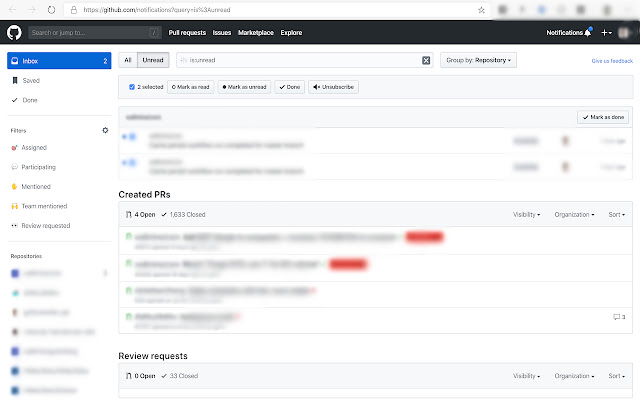Toggle checkbox of first notification row

click(132, 137)
